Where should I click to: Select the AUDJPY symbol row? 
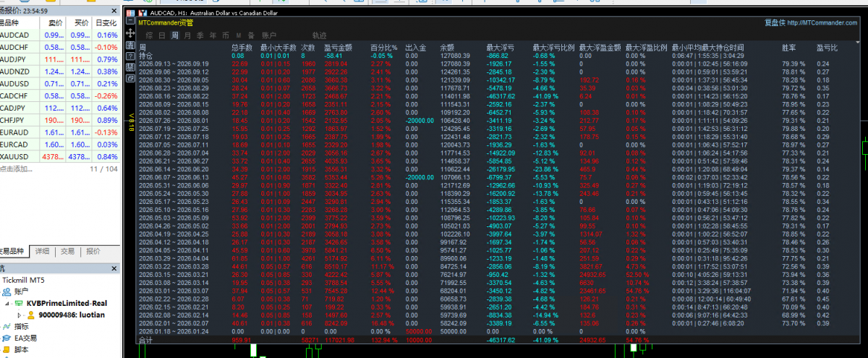point(59,59)
